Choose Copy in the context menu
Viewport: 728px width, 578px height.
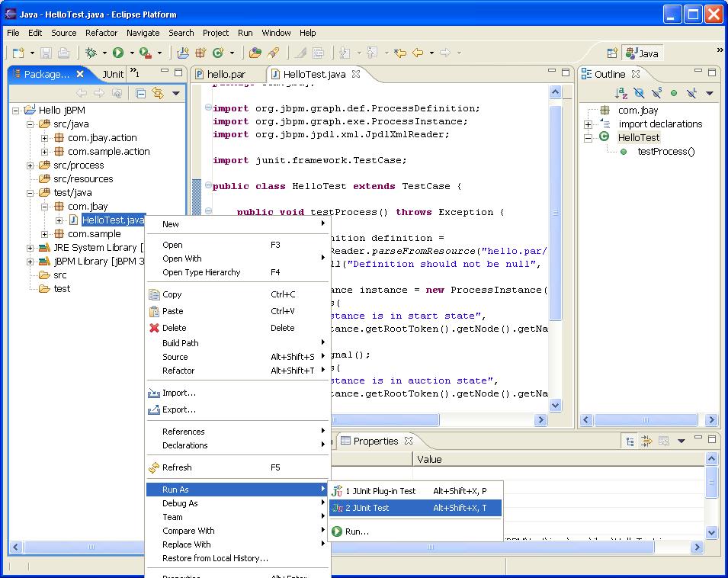(237, 294)
